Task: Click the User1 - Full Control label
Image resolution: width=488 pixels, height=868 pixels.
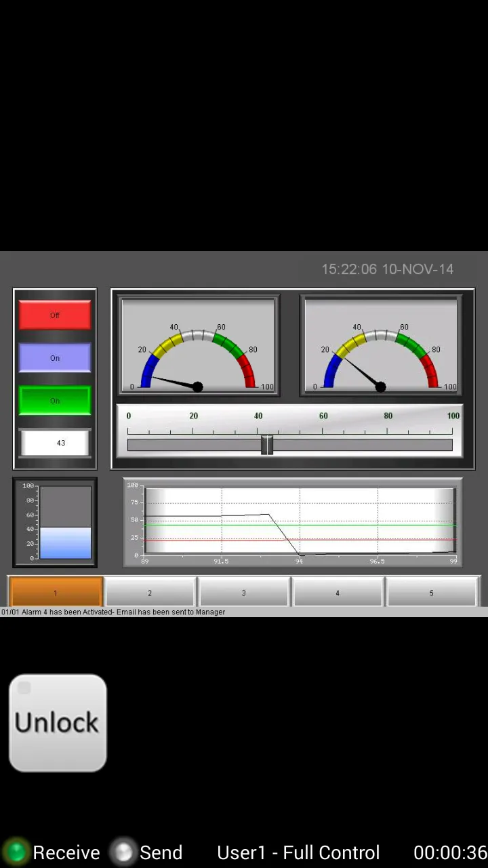Action: (x=298, y=852)
